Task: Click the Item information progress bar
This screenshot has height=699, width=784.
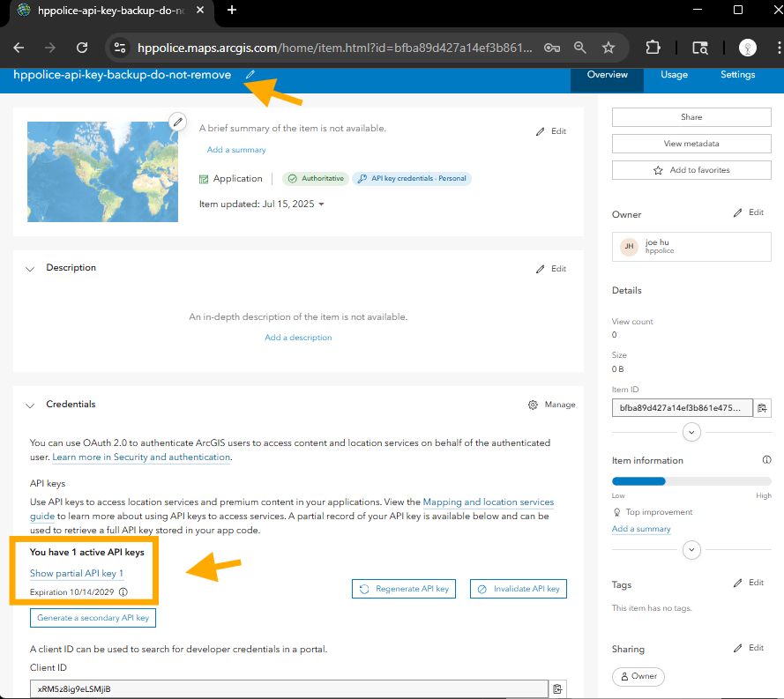Action: 691,481
